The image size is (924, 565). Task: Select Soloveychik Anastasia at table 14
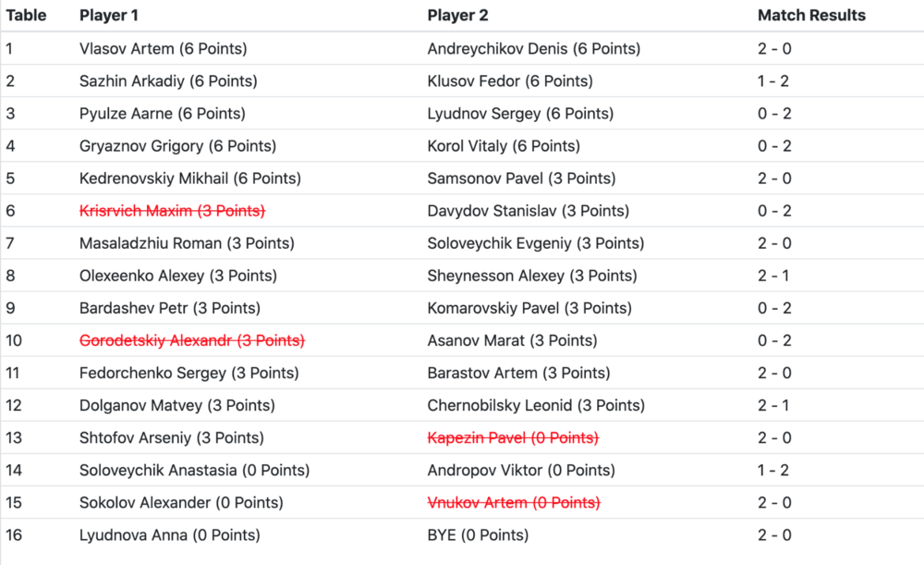194,470
